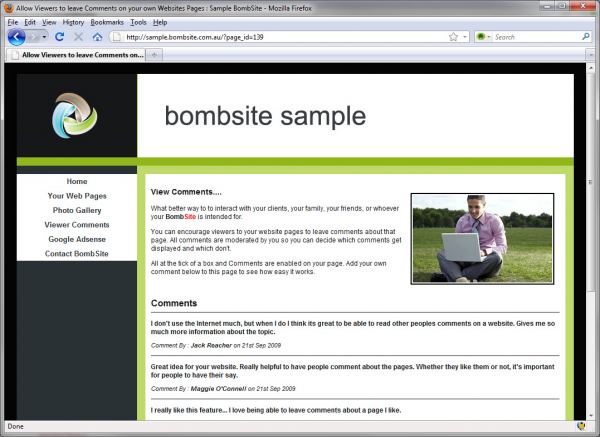Image resolution: width=600 pixels, height=437 pixels.
Task: Open the search engine selector dropdown
Action: pyautogui.click(x=483, y=37)
